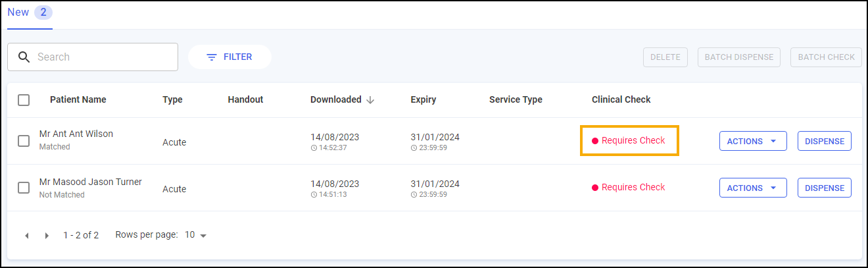Open the Rows per page dropdown
Image resolution: width=868 pixels, height=268 pixels.
click(196, 235)
